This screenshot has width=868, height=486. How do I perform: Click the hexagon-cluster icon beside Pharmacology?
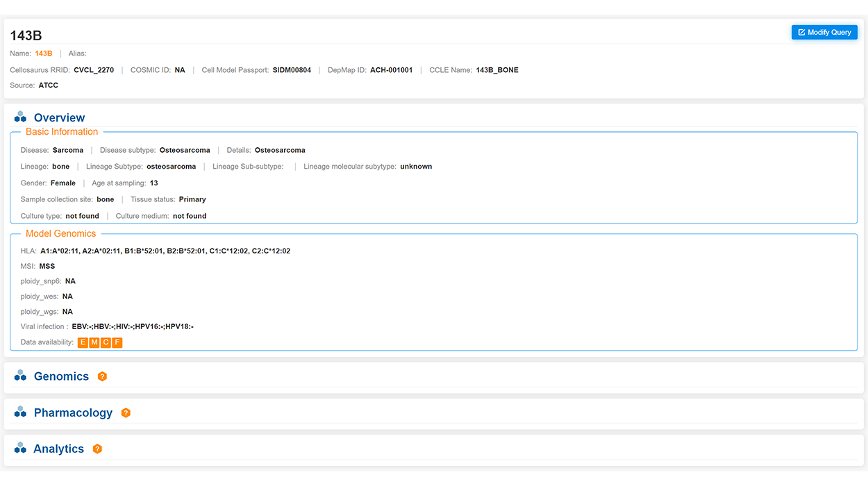point(20,412)
